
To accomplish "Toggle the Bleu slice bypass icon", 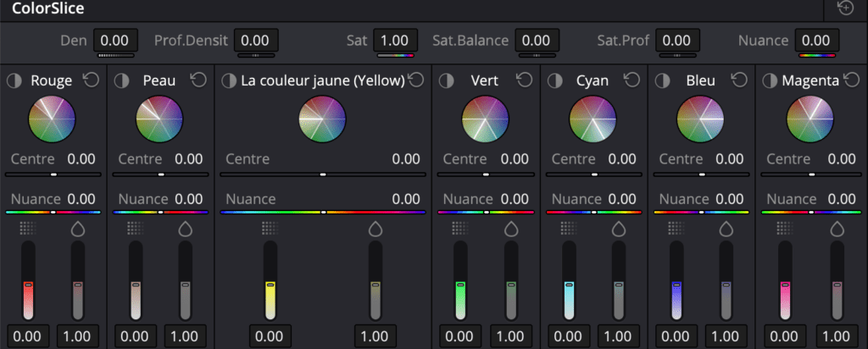I will tap(662, 80).
